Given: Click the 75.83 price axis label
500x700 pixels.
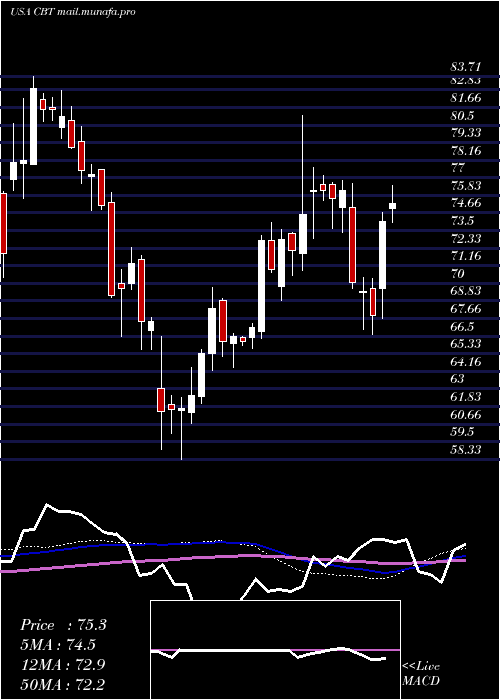Looking at the screenshot, I should pos(466,186).
